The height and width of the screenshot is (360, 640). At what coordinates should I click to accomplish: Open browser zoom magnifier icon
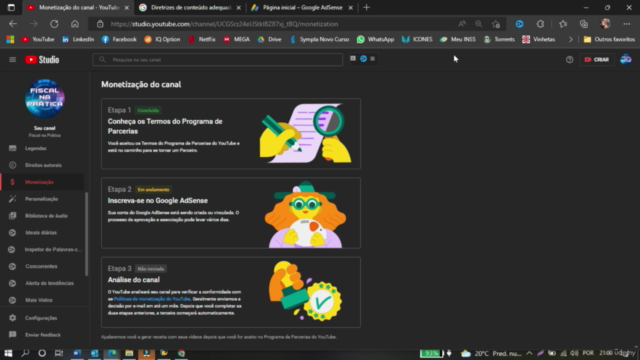(478, 24)
